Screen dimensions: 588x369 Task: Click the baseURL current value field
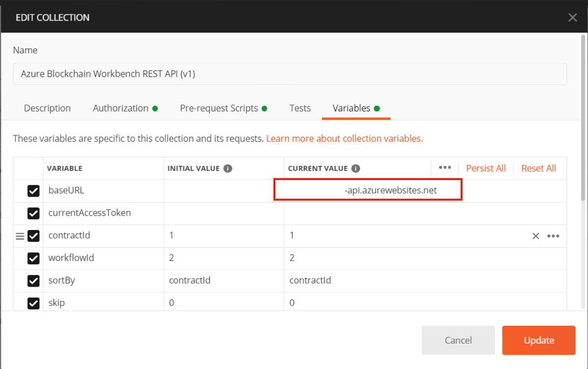367,190
